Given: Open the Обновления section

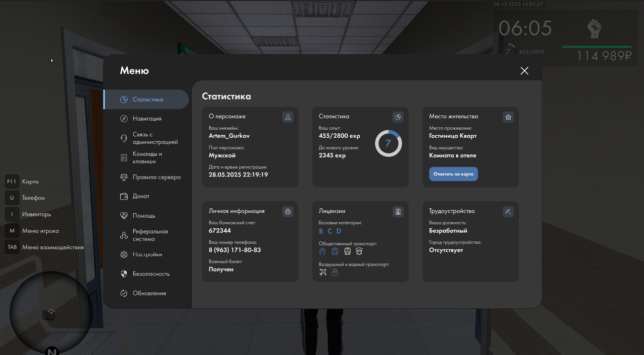Looking at the screenshot, I should 146,293.
